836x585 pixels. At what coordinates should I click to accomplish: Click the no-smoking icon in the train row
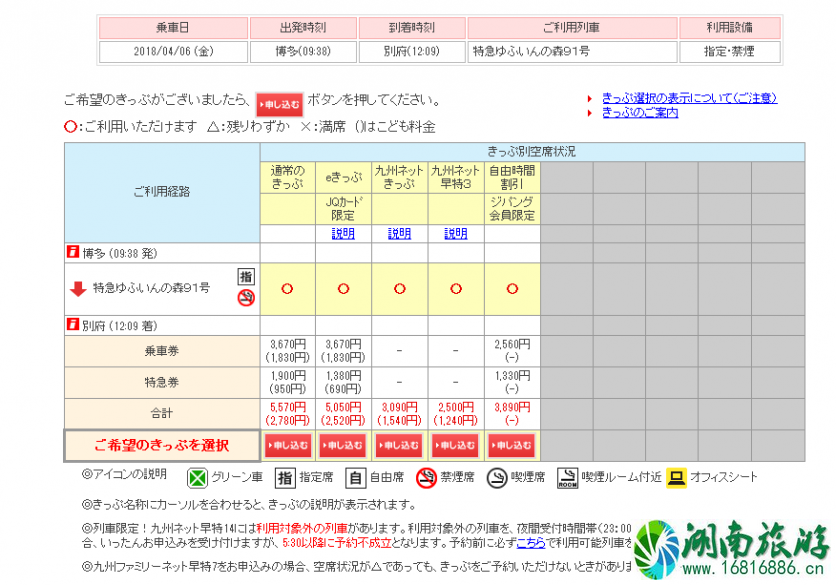click(x=246, y=298)
